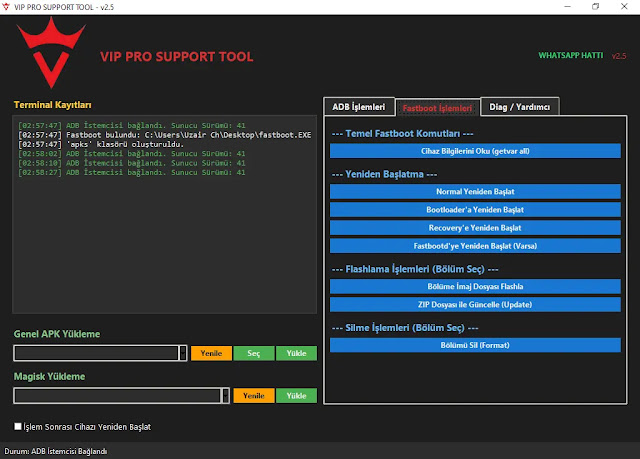Viewport: 640px width, 459px height.
Task: Select the Fastboot İşlemleri tab
Action: pyautogui.click(x=437, y=108)
